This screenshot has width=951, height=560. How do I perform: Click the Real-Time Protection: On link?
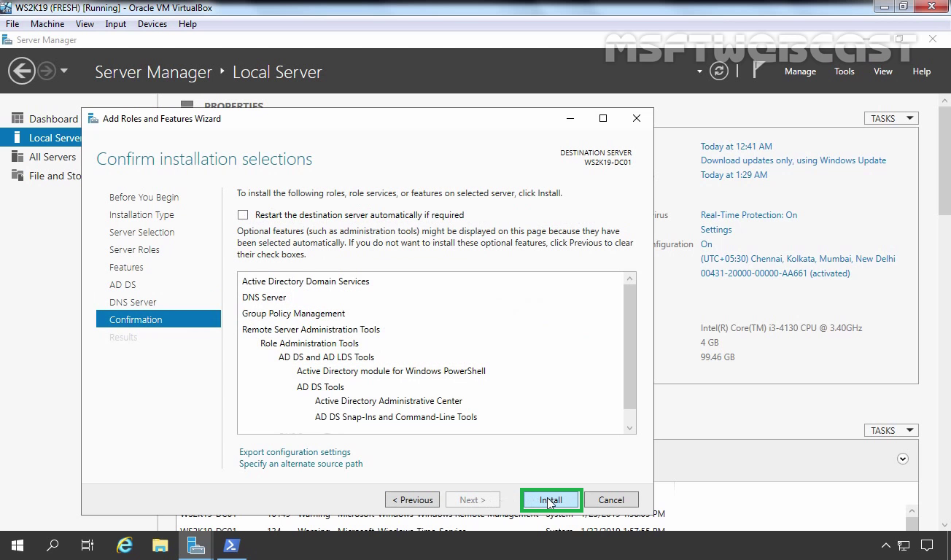point(749,215)
